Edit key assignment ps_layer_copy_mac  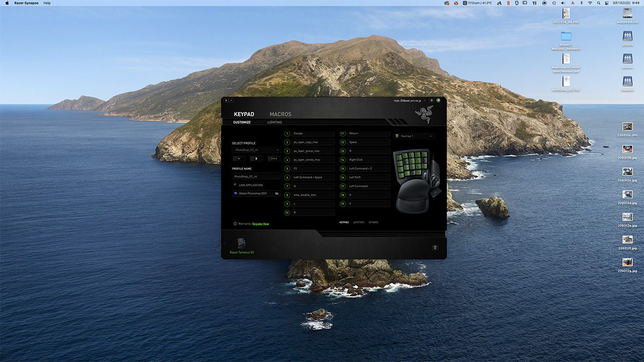[313, 142]
